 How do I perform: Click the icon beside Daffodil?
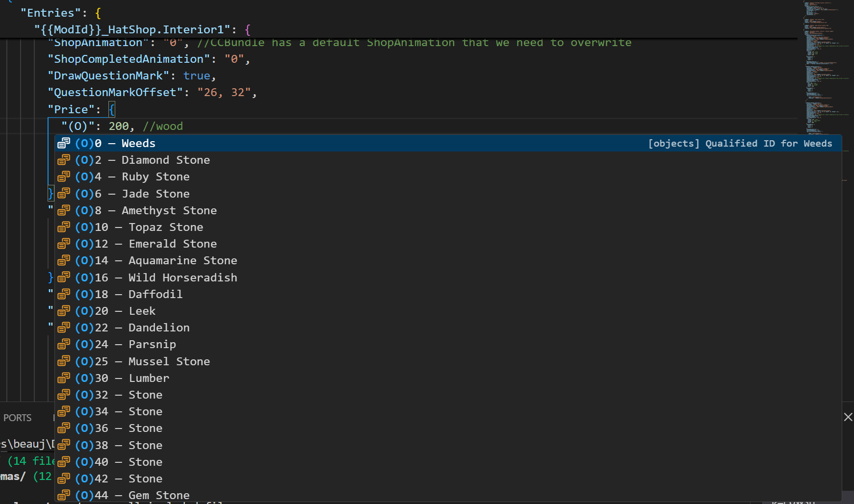(x=64, y=294)
